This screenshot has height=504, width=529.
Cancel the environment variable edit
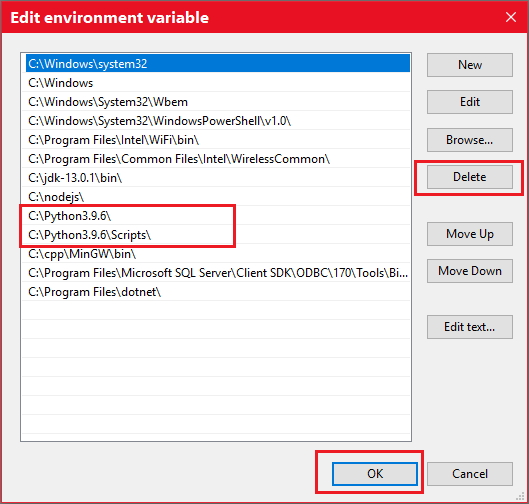[x=470, y=474]
